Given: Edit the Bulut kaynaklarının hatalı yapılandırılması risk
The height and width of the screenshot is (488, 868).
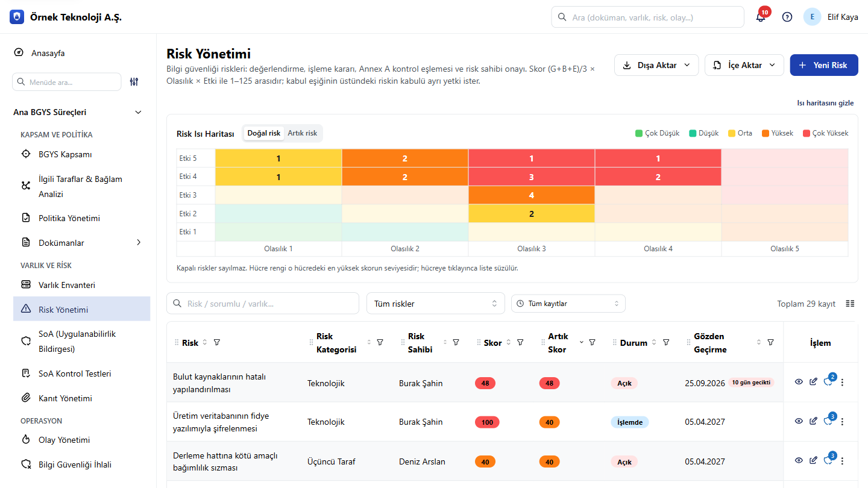Looking at the screenshot, I should 813,382.
